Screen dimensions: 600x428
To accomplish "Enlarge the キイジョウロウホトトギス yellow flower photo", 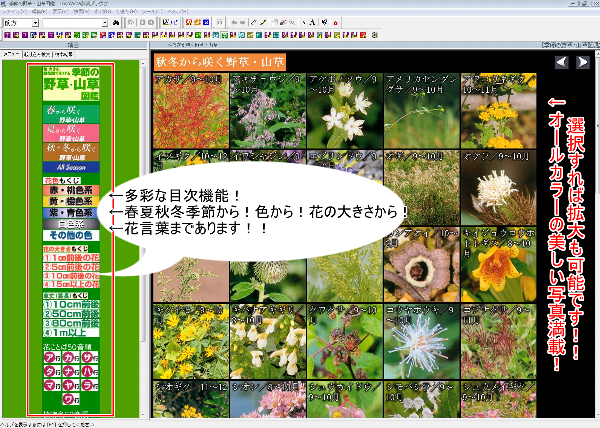I will (499, 265).
